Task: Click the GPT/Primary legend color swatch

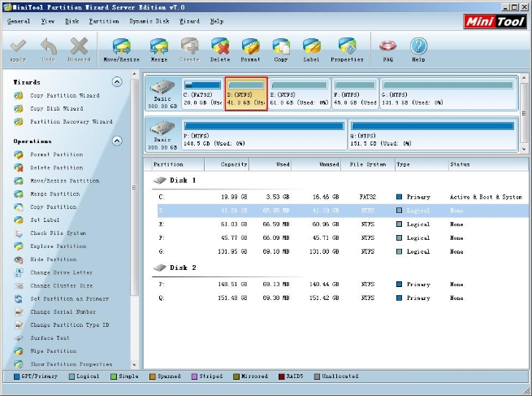Action: tap(16, 376)
